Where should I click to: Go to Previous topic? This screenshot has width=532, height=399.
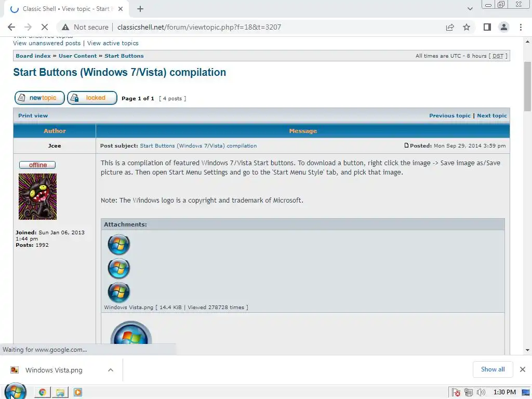[x=449, y=115]
